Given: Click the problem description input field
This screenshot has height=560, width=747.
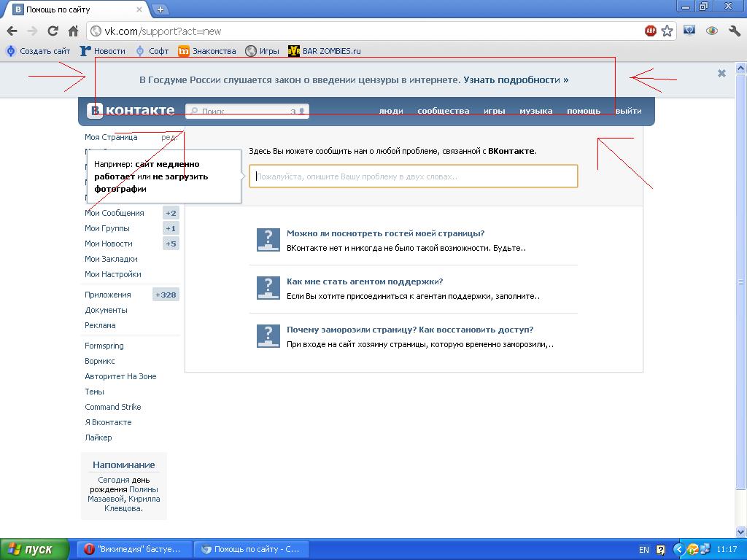Looking at the screenshot, I should 414,176.
